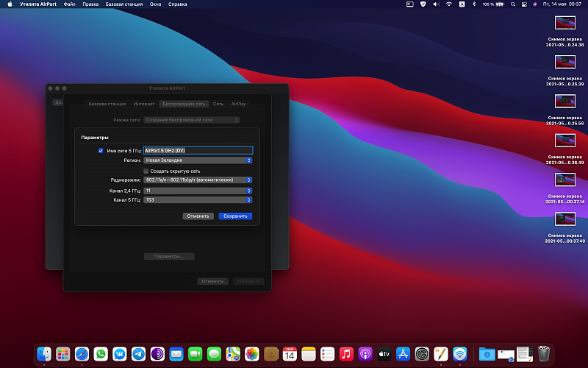Click the Wi-Fi status icon in menu bar
The height and width of the screenshot is (368, 588).
(448, 4)
